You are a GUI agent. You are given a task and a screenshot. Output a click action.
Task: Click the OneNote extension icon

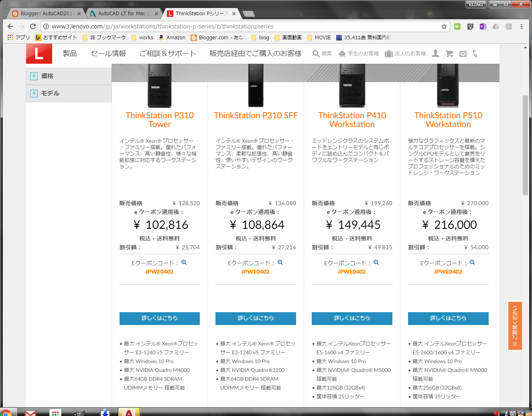(483, 26)
